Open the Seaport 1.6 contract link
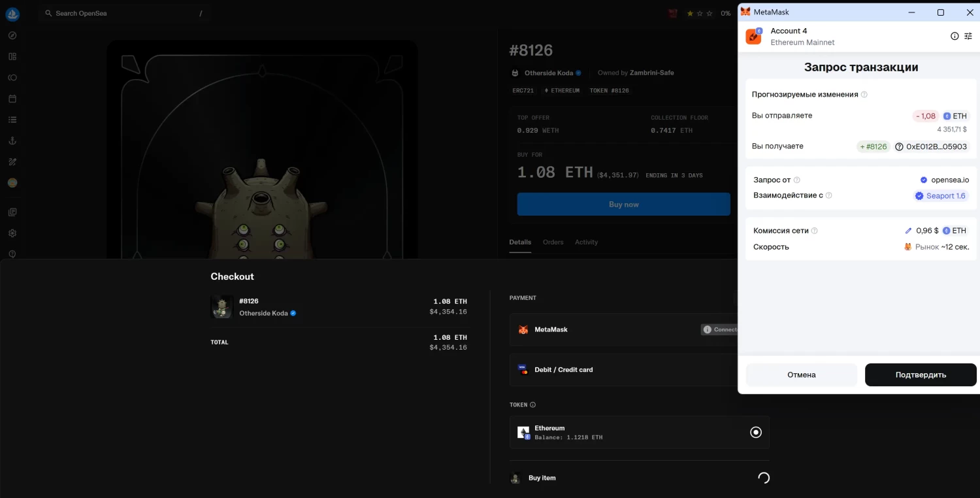Screen dimensions: 980x498 pos(941,196)
